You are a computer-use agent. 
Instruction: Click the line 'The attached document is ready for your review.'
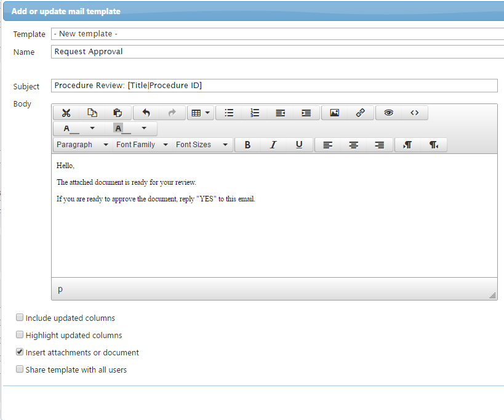(126, 182)
